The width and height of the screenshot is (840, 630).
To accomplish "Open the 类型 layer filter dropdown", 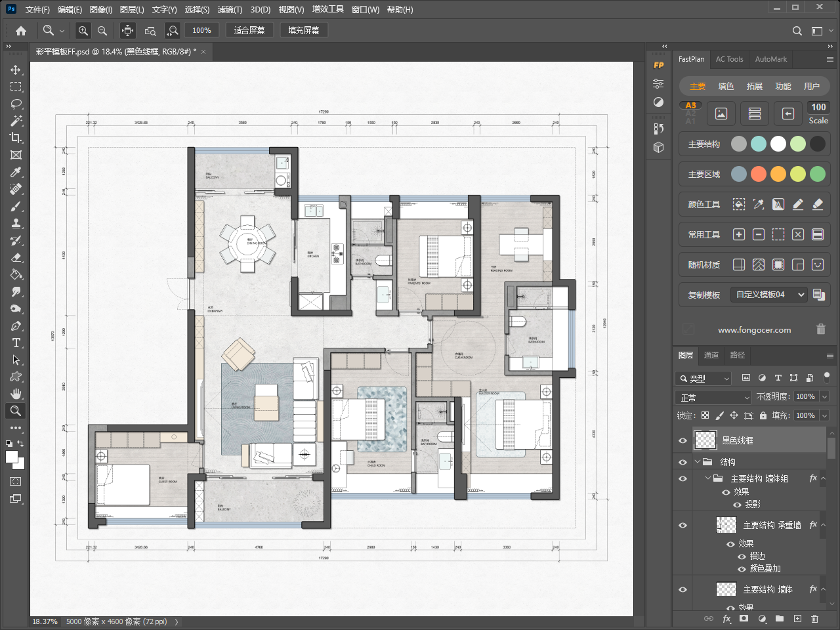I will click(703, 378).
